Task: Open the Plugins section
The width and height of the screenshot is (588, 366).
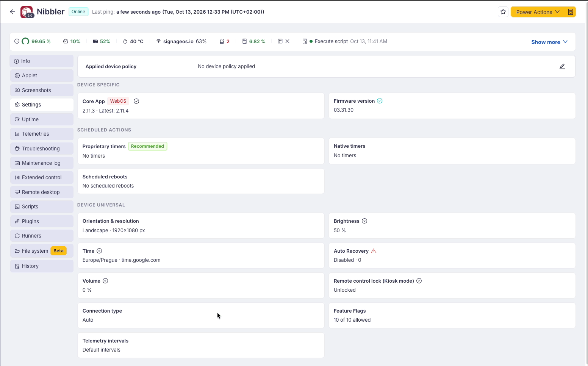Action: click(42, 221)
